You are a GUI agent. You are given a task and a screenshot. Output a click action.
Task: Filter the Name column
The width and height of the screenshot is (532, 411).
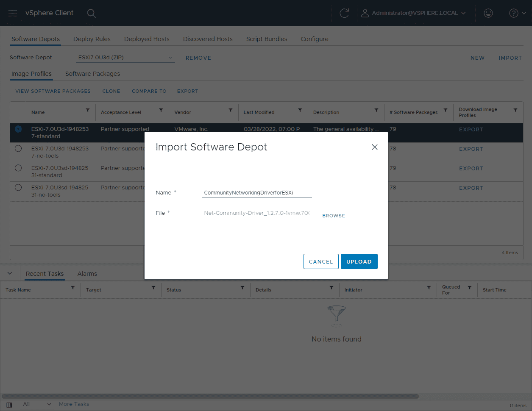coord(88,110)
